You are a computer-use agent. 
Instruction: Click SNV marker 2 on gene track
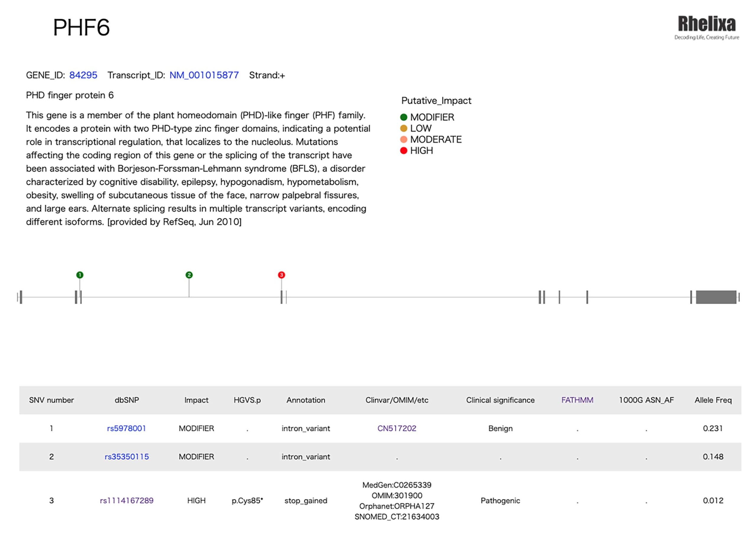(189, 275)
